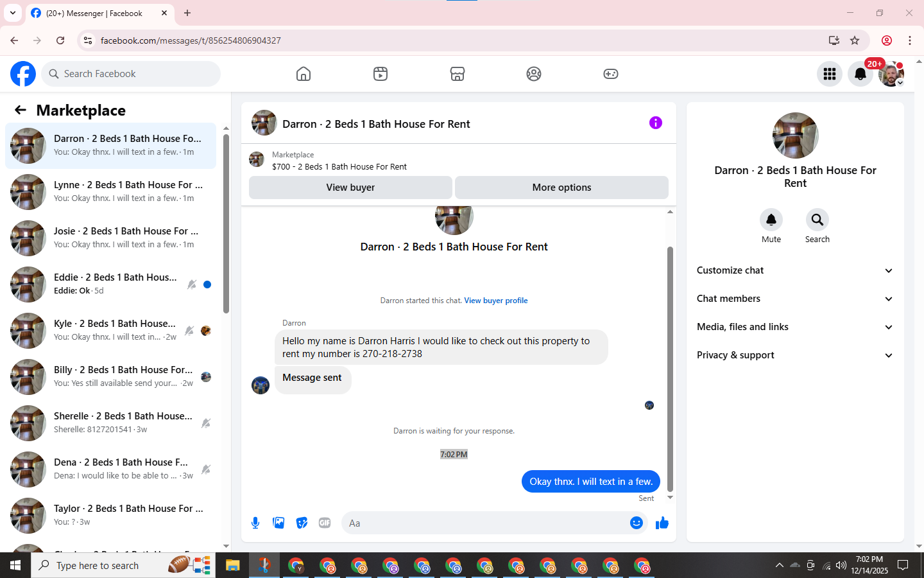Viewport: 924px width, 578px height.
Task: Open Windows notification center icon
Action: tap(903, 565)
